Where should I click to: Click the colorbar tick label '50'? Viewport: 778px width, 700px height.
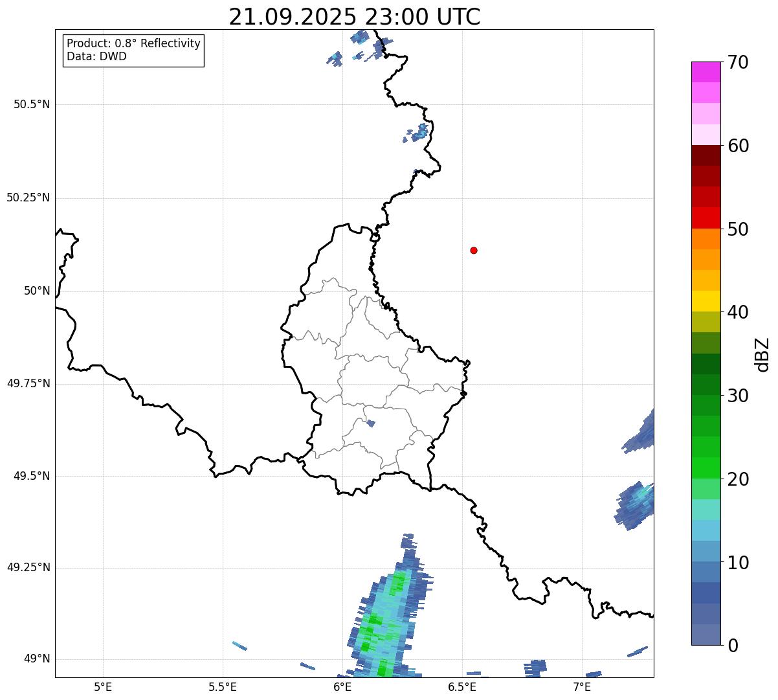(738, 229)
